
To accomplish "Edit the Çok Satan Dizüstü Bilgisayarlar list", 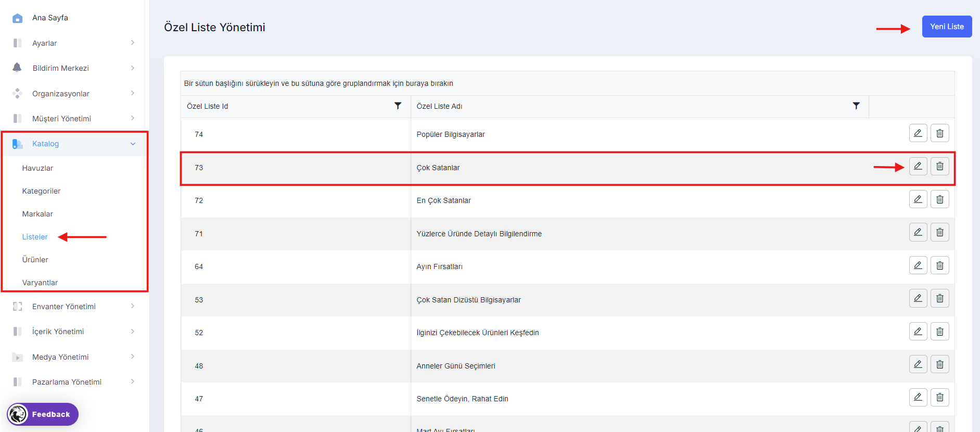I will click(918, 298).
